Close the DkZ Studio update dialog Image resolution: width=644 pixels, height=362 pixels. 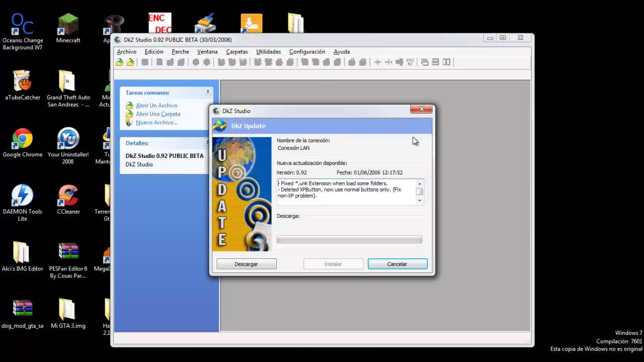tap(422, 109)
